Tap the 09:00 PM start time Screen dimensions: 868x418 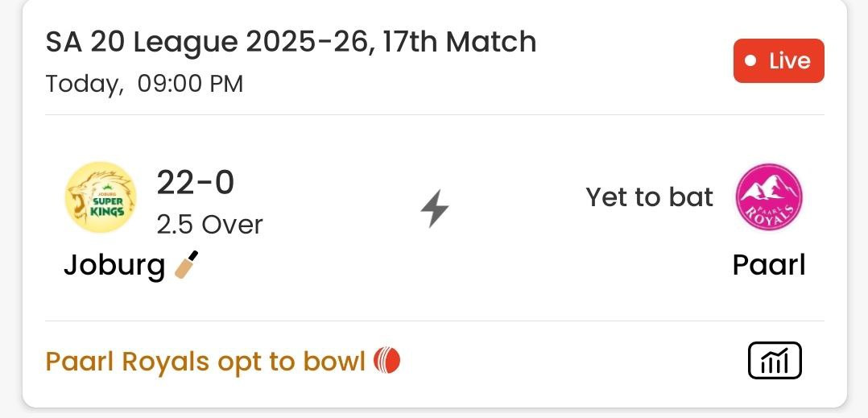190,84
